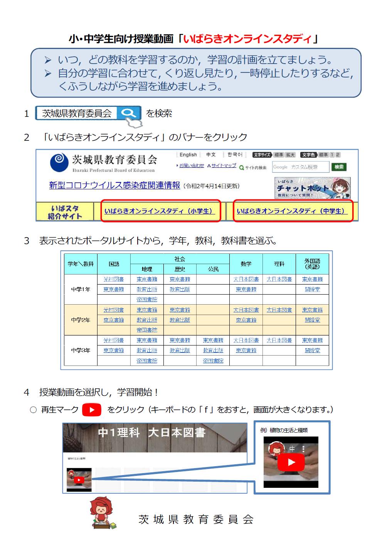
Task: Play the small video thumbnail under 中1理科
Action: [x=79, y=480]
